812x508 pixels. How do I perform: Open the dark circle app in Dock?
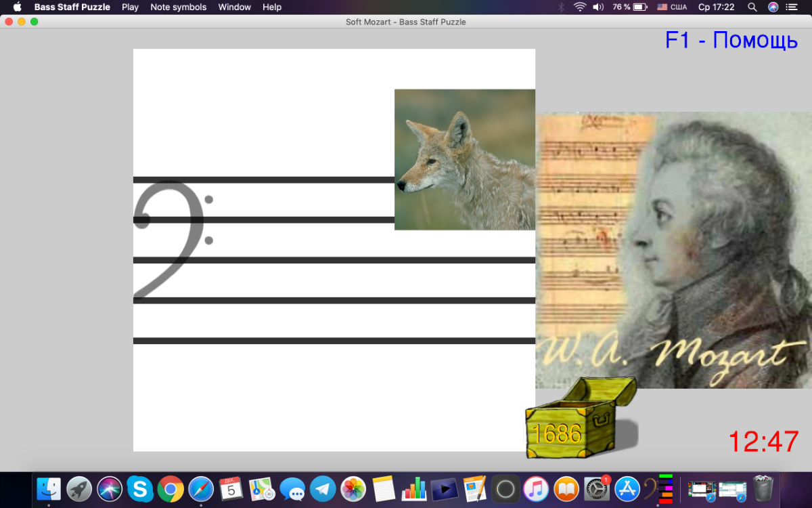pos(505,488)
